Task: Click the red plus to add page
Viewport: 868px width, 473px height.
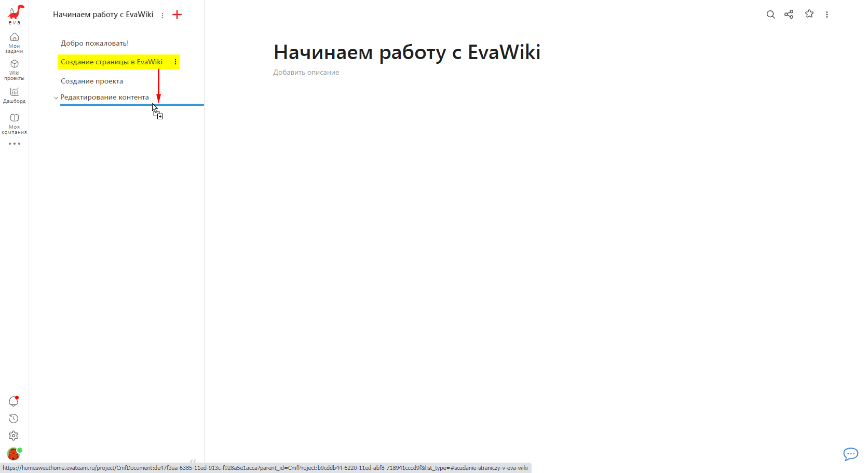Action: (177, 15)
